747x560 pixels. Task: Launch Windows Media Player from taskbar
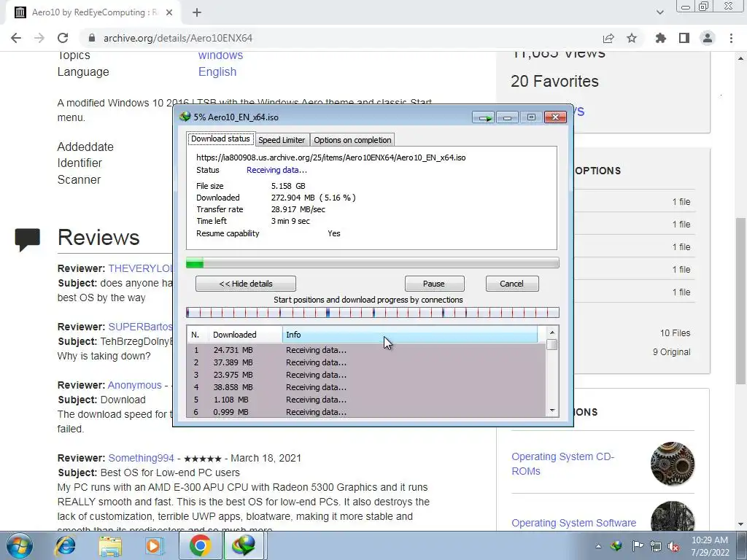[x=154, y=545]
